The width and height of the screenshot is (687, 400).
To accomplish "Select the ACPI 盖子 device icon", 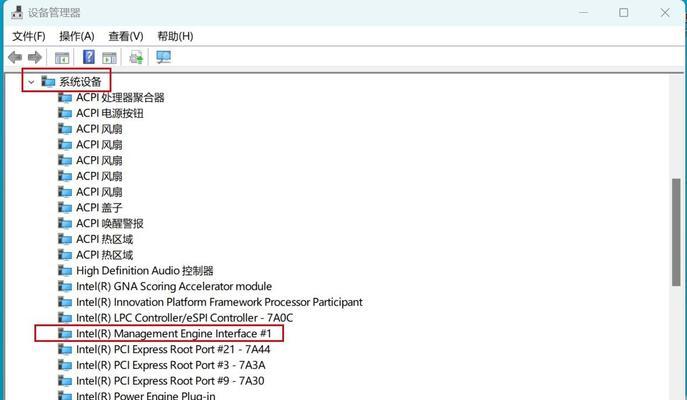I will coord(65,208).
